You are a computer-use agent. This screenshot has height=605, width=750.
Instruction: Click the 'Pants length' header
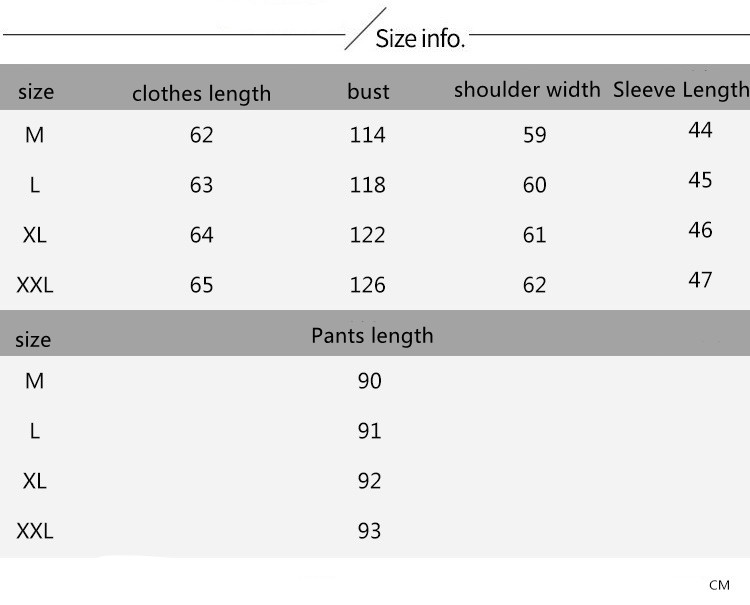click(x=372, y=335)
